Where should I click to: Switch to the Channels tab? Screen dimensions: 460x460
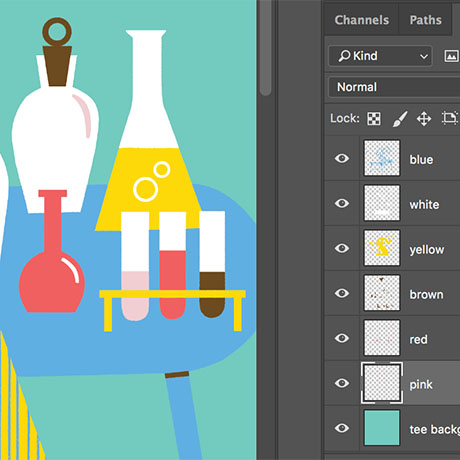[x=362, y=20]
